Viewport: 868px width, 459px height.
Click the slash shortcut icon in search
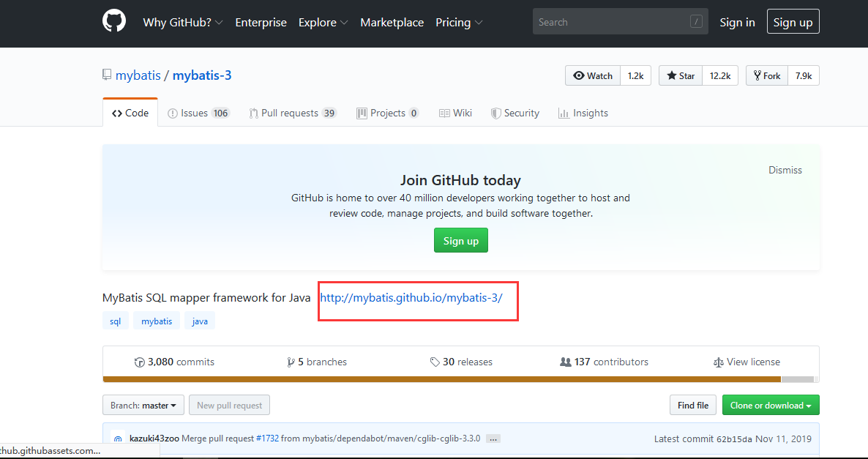[696, 22]
